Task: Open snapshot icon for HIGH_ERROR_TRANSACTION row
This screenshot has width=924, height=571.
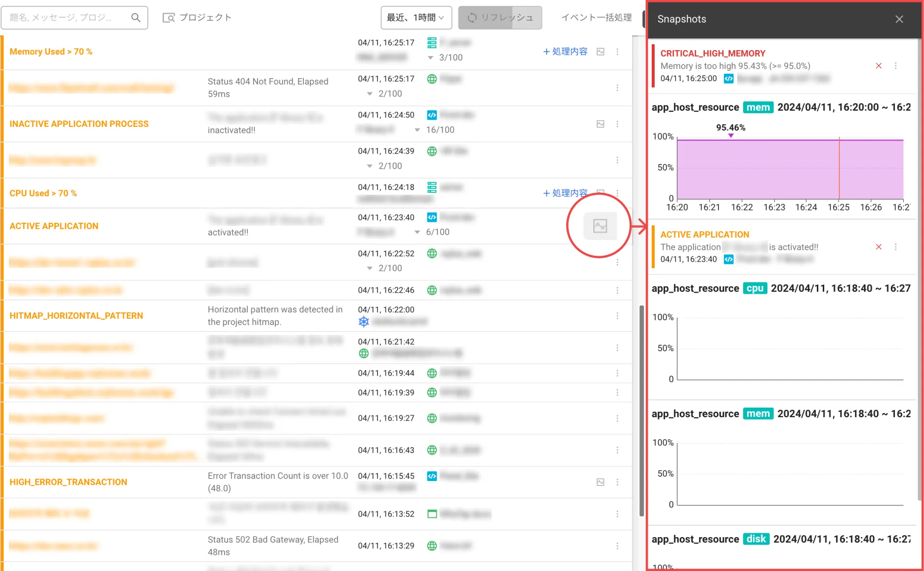Action: 600,482
